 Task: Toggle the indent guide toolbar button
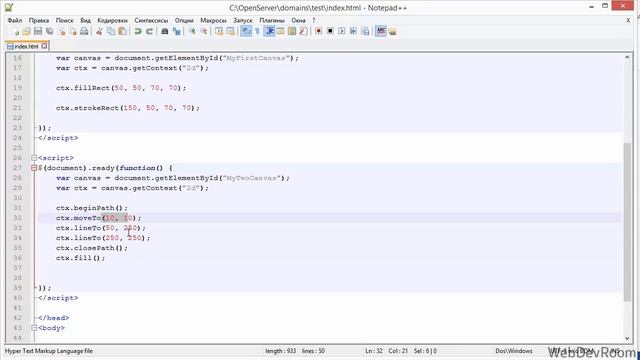(269, 31)
